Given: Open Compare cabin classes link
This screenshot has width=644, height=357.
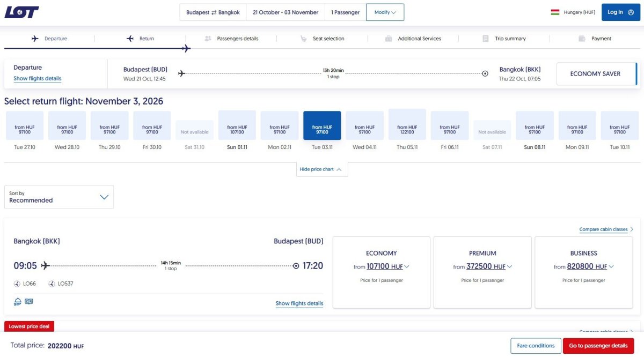Looking at the screenshot, I should click(x=603, y=229).
